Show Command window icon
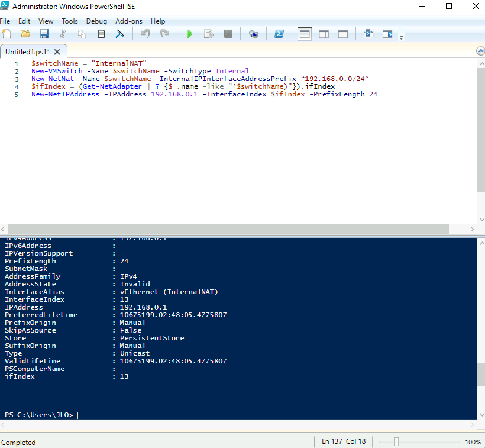 [x=368, y=34]
